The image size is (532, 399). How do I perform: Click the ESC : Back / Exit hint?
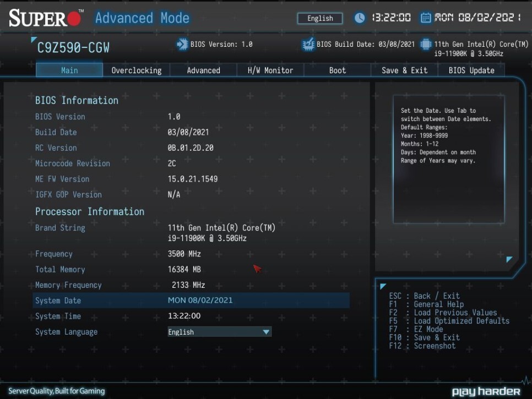pyautogui.click(x=424, y=296)
